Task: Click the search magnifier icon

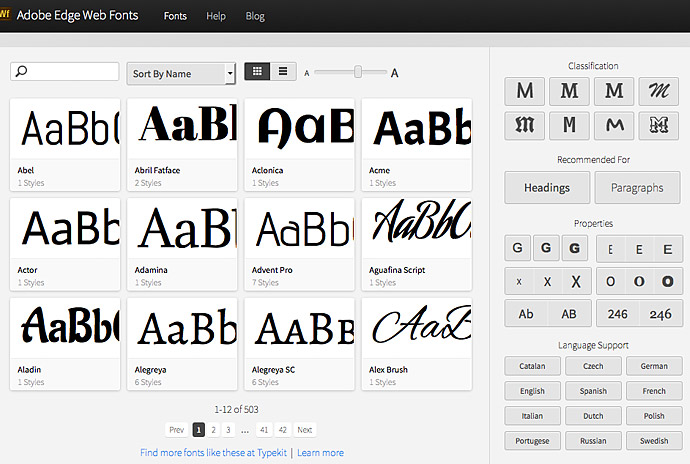Action: (x=21, y=71)
